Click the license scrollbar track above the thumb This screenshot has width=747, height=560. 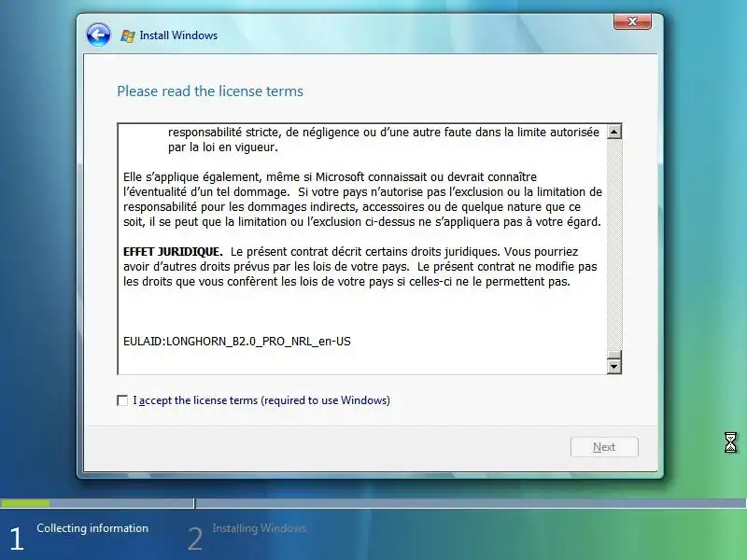[614, 245]
